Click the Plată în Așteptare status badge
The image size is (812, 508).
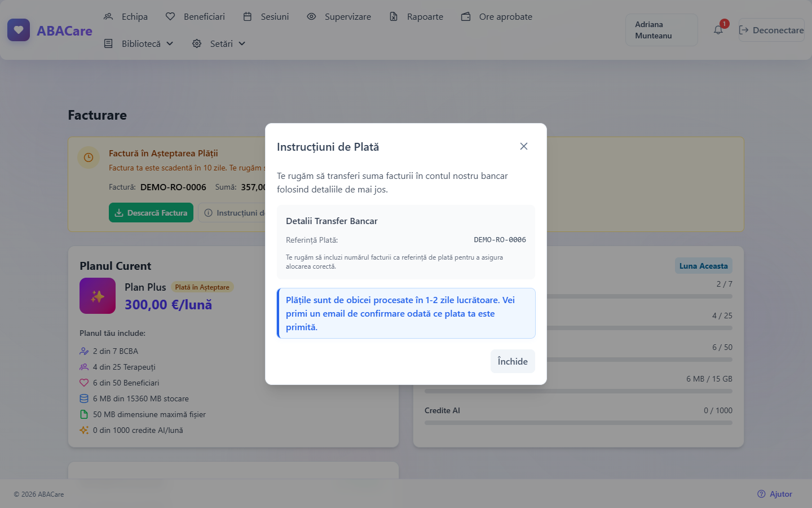tap(202, 287)
